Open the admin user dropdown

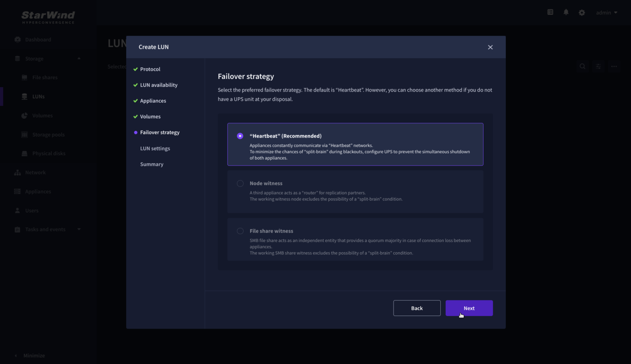[606, 13]
